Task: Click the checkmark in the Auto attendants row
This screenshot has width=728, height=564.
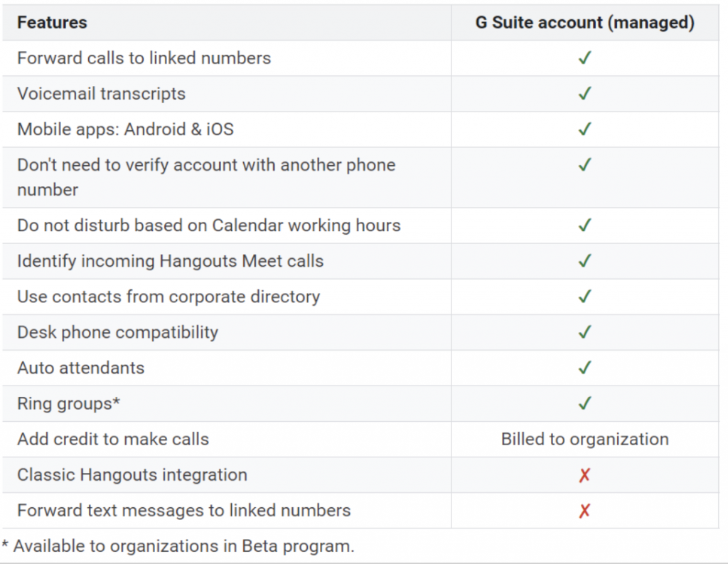Action: tap(584, 368)
